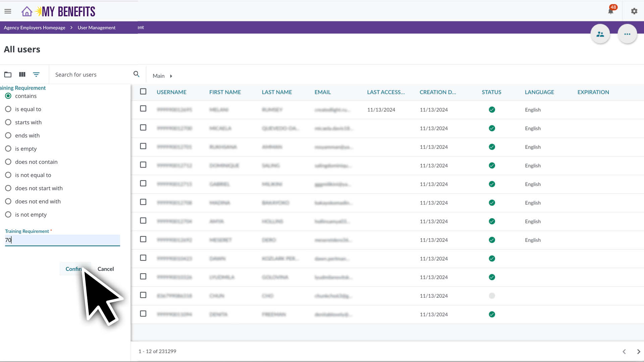This screenshot has height=362, width=644.
Task: Choose the 'is empty' filter option
Action: tap(8, 148)
